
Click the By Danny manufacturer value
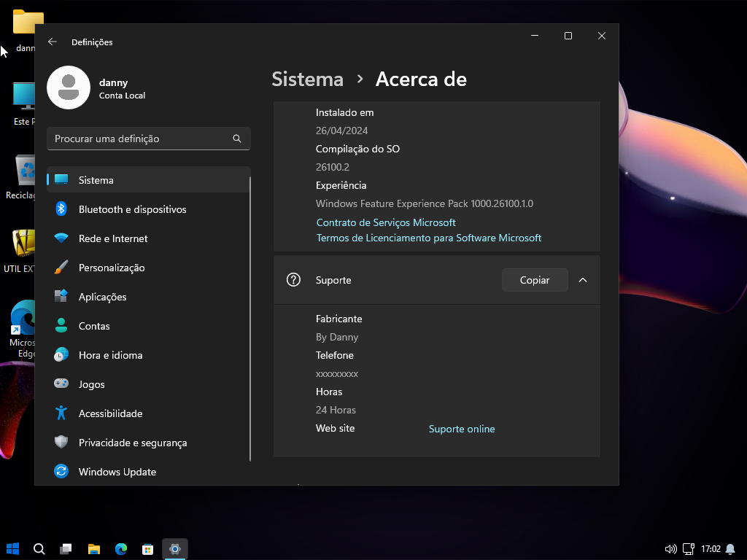pos(337,337)
